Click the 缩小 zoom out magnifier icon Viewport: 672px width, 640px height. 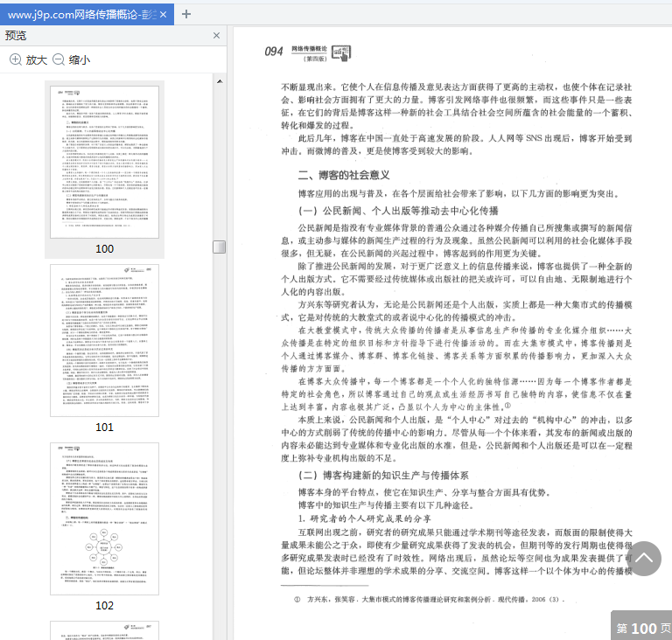(x=59, y=59)
